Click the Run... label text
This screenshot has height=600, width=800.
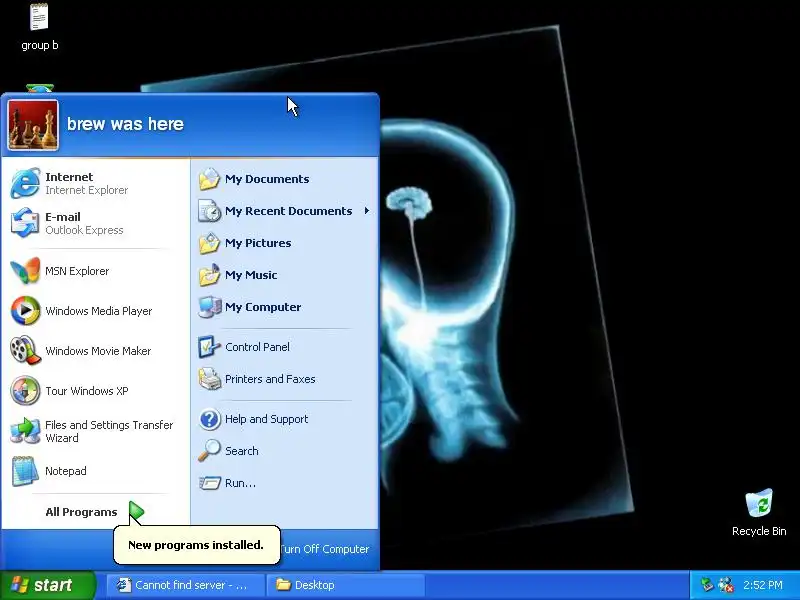(x=240, y=483)
